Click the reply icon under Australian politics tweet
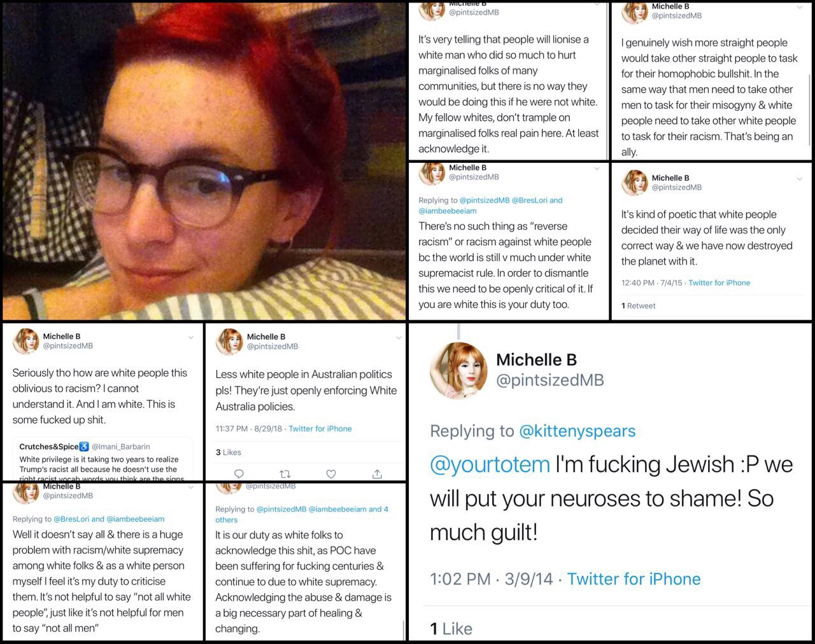 239,473
